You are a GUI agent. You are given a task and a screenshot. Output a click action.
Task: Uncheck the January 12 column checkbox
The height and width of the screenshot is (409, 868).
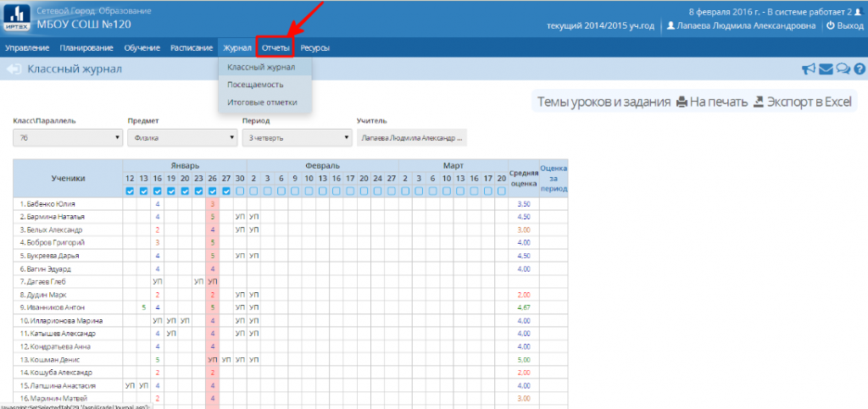[130, 191]
